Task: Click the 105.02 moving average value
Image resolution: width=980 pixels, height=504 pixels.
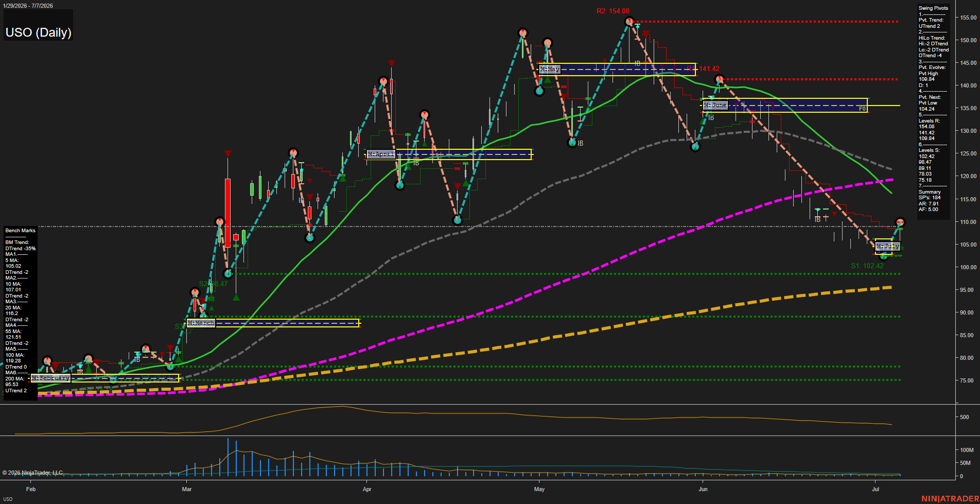Action: tap(13, 266)
